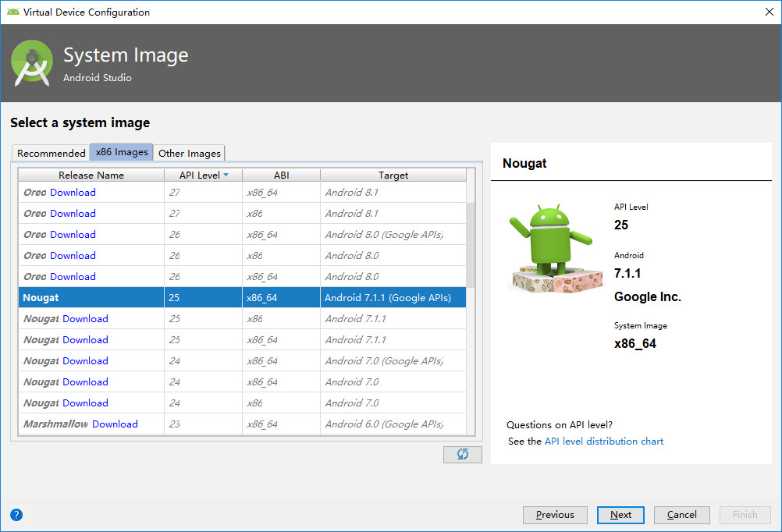Image resolution: width=782 pixels, height=532 pixels.
Task: Click 'Android 7.1.1 (Google APIs)' target cell
Action: click(x=393, y=298)
